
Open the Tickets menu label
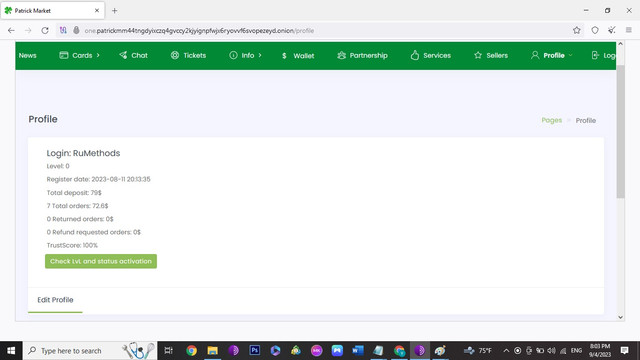(x=194, y=56)
